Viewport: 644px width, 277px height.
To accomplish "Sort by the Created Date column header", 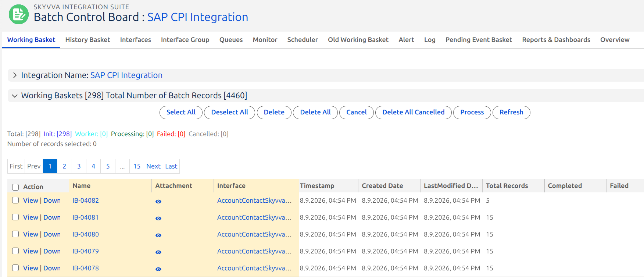I will coord(382,186).
